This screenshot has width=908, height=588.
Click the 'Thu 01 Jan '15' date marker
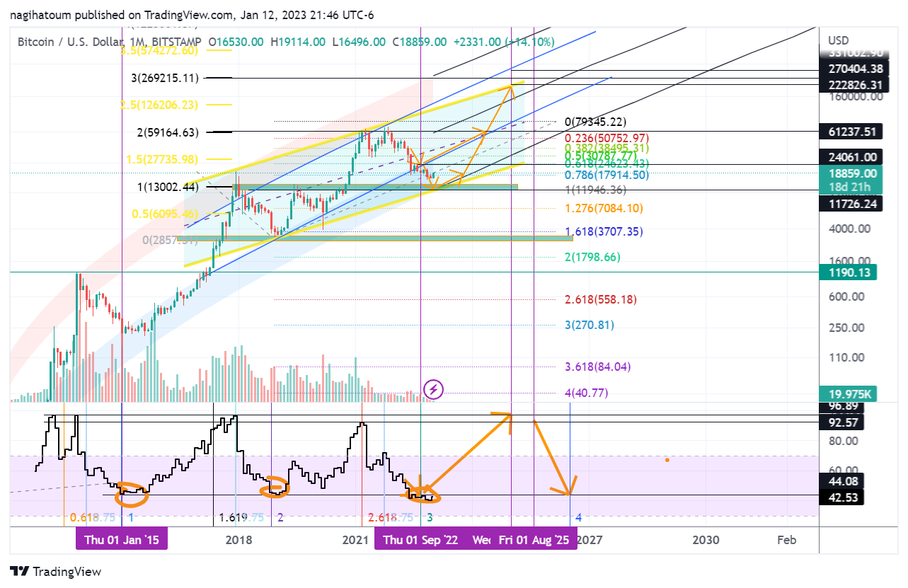pyautogui.click(x=122, y=540)
